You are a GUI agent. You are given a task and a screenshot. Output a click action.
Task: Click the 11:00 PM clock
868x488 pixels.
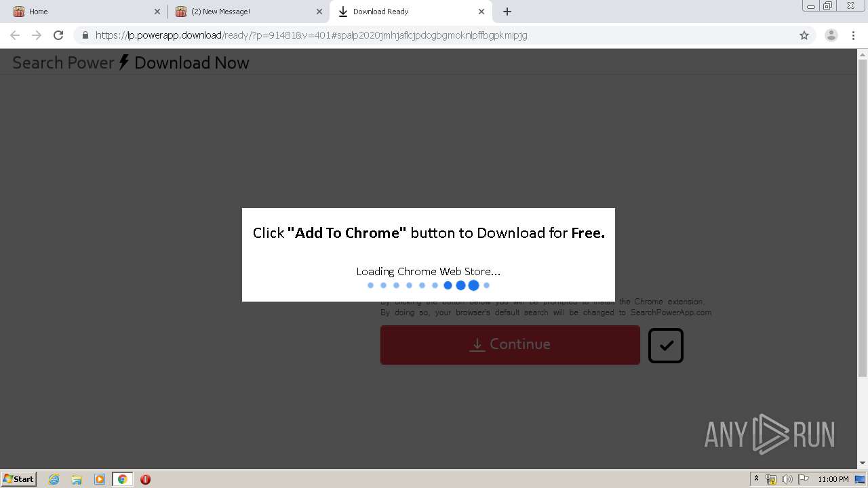click(833, 479)
